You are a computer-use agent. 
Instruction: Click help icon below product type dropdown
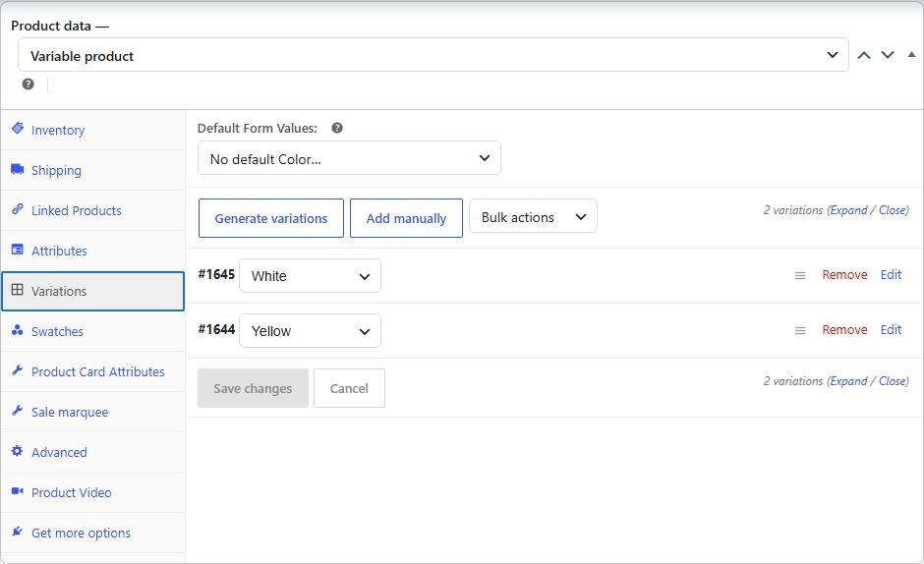[x=28, y=84]
